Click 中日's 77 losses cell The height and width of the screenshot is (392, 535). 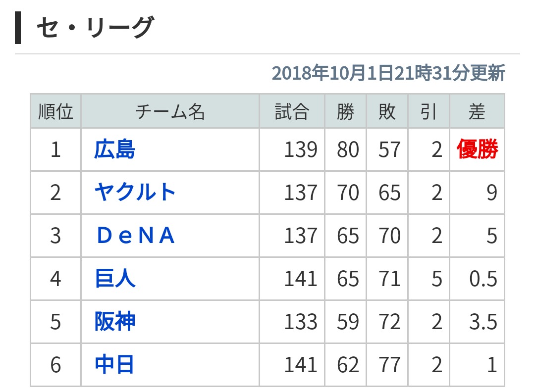point(389,365)
